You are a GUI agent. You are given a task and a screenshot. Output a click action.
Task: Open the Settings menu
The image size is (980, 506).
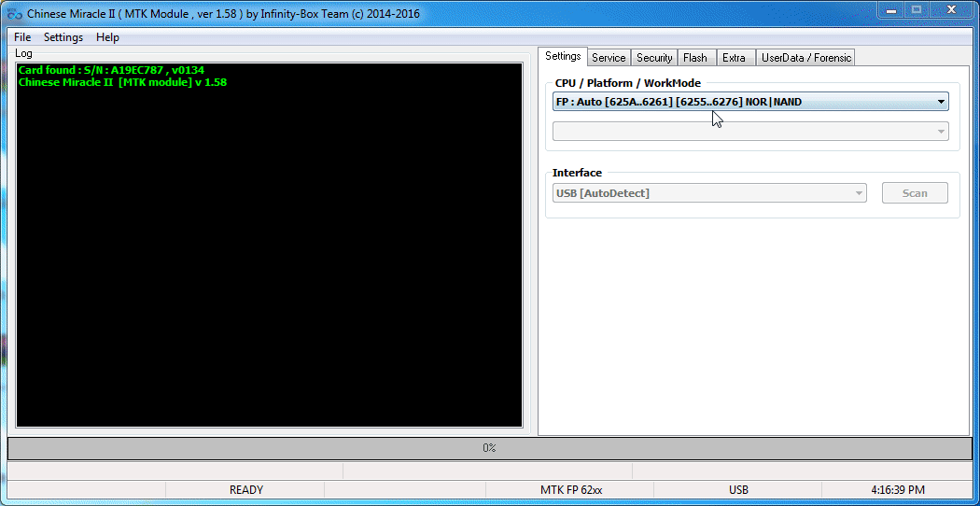tap(63, 37)
